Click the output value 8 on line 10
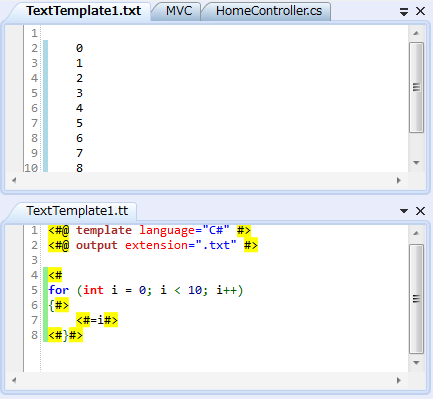Viewport: 433px width, 399px height. (79, 168)
